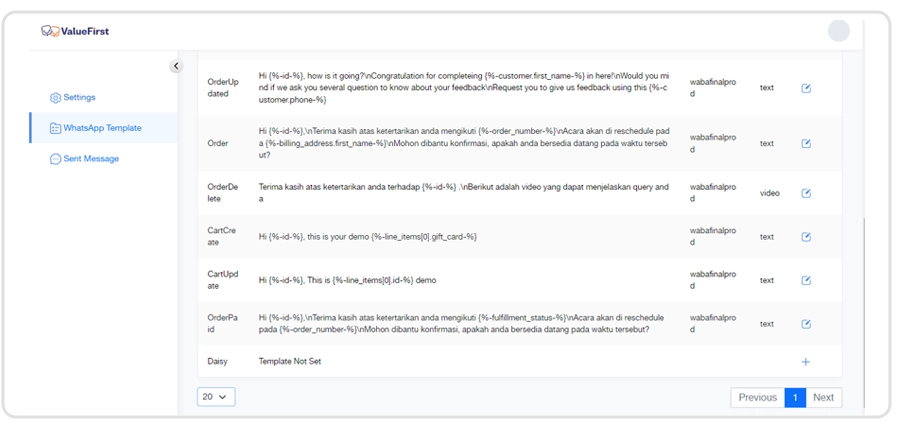Select page 1 in pagination
Viewport: 900px width, 427px height.
795,397
